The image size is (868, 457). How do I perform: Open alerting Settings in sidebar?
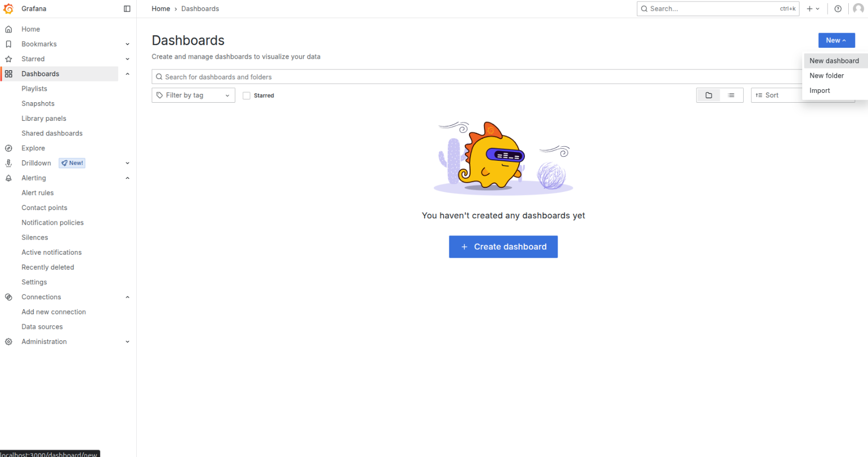(x=34, y=282)
